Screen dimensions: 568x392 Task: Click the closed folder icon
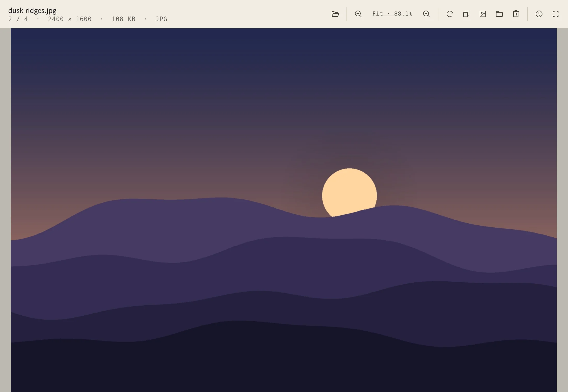pos(499,14)
